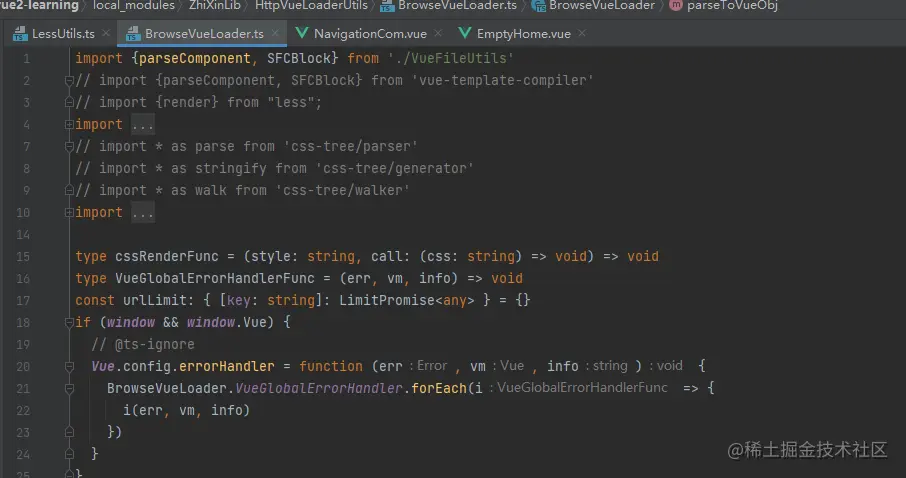This screenshot has width=906, height=478.
Task: Click the method icon before parseToVueObj breadcrumb
Action: [x=675, y=5]
